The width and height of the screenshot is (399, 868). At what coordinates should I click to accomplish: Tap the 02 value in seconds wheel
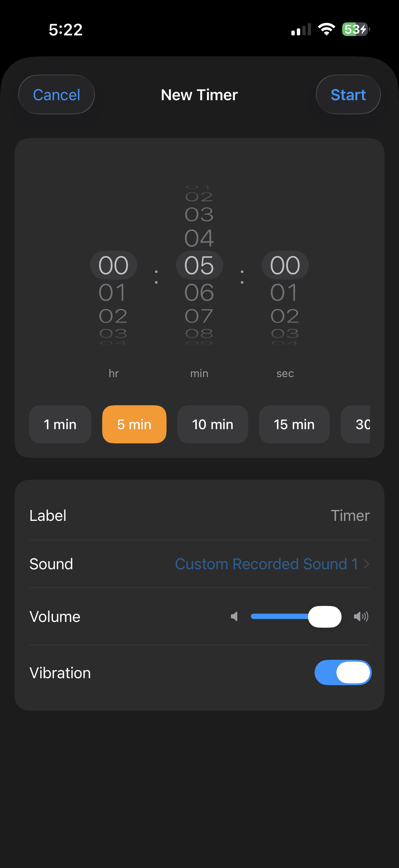[x=285, y=316]
